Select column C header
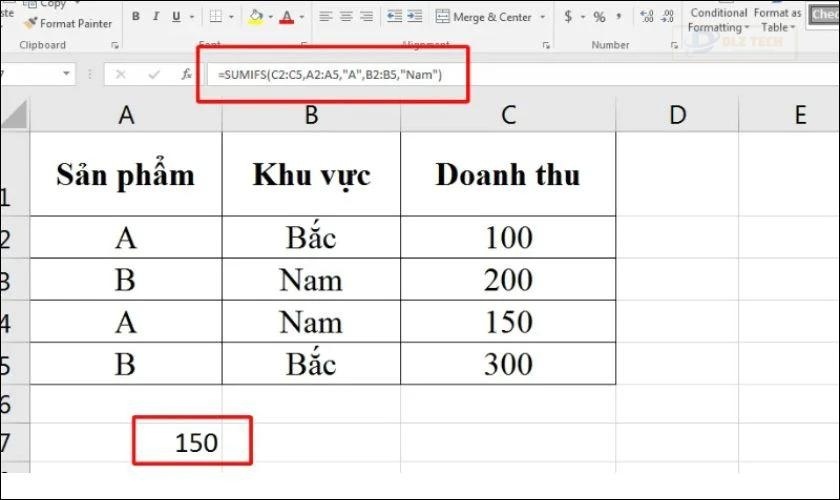The image size is (840, 500). coord(508,115)
